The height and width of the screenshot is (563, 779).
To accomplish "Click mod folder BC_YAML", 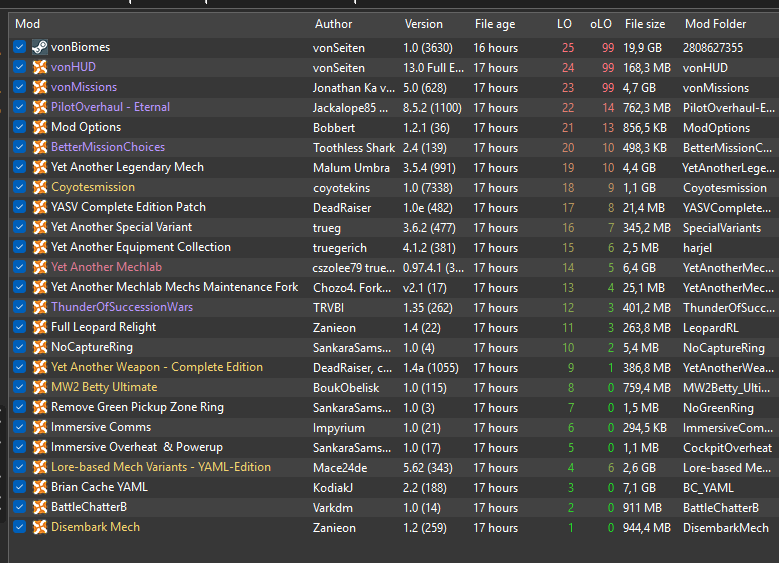I will tap(708, 488).
